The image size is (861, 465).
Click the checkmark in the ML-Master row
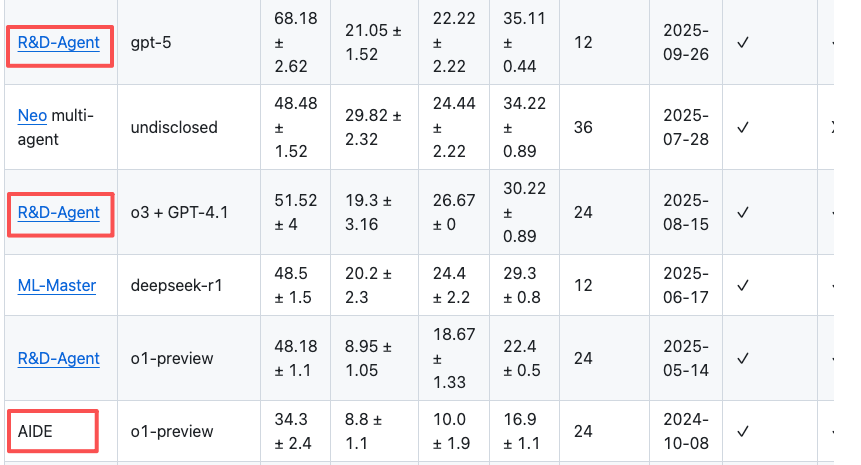(743, 285)
